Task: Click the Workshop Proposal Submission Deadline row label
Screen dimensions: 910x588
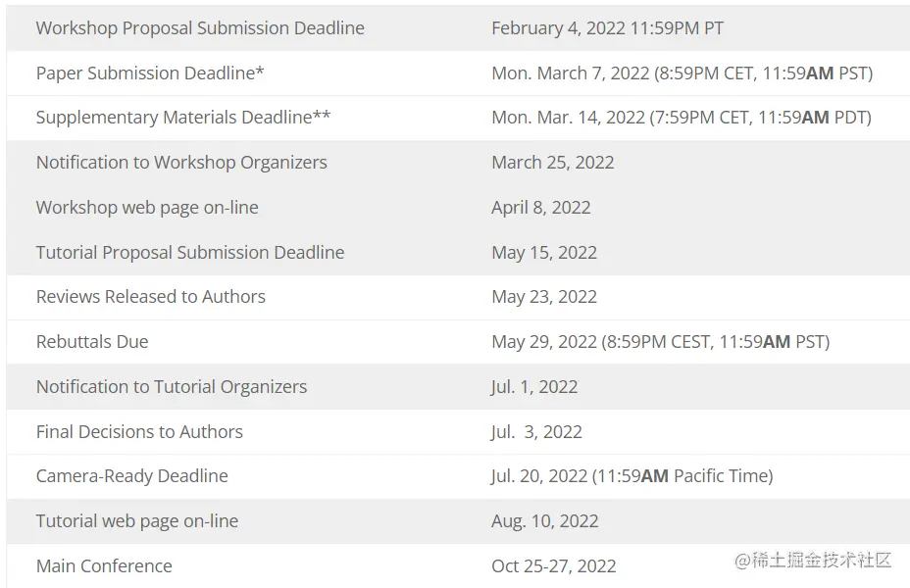Action: [200, 28]
